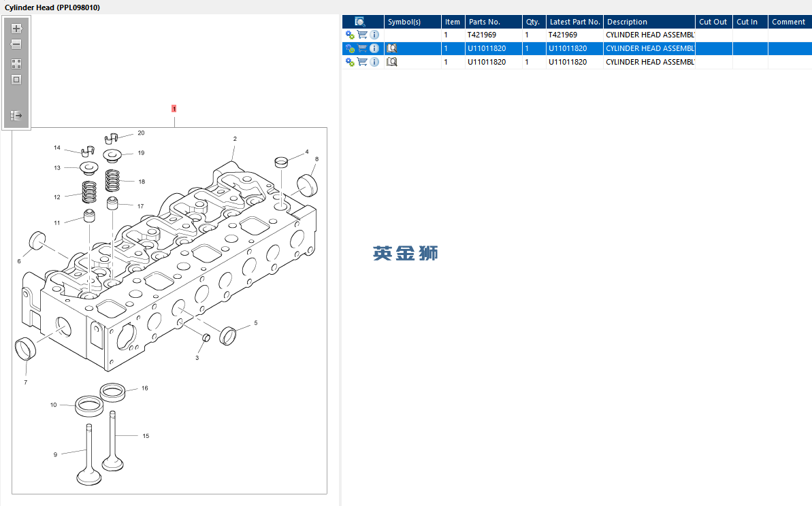Click callout number 14 on the diagram

click(x=57, y=148)
